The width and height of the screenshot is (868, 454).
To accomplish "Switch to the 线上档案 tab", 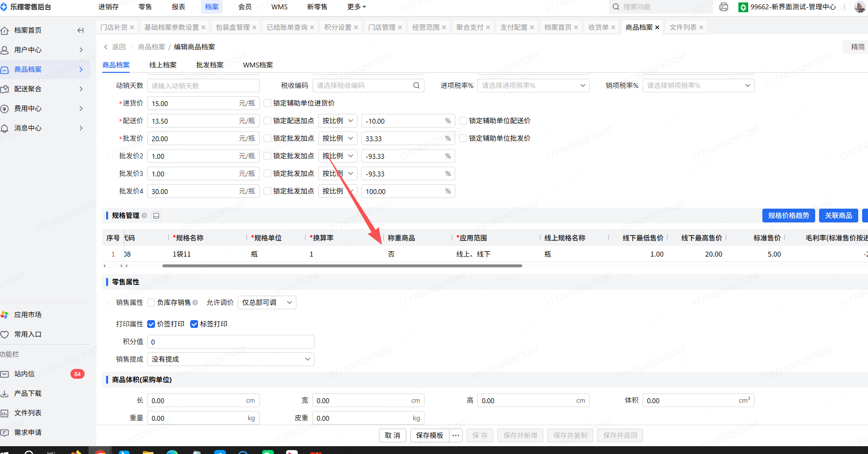I will pos(163,65).
